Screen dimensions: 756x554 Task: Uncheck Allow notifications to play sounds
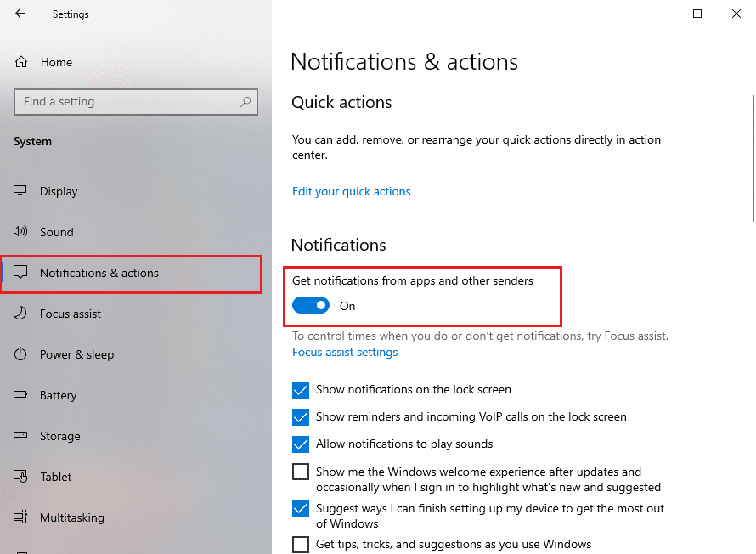tap(301, 444)
